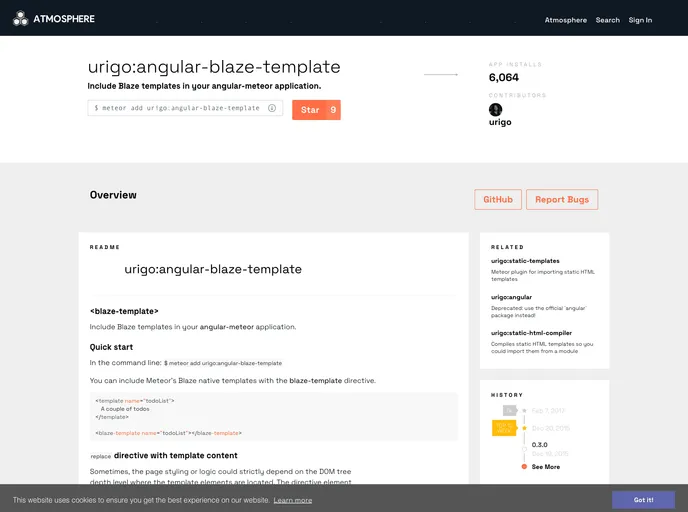Click the orange See More dot
Screen dimensions: 688x512
click(x=524, y=467)
